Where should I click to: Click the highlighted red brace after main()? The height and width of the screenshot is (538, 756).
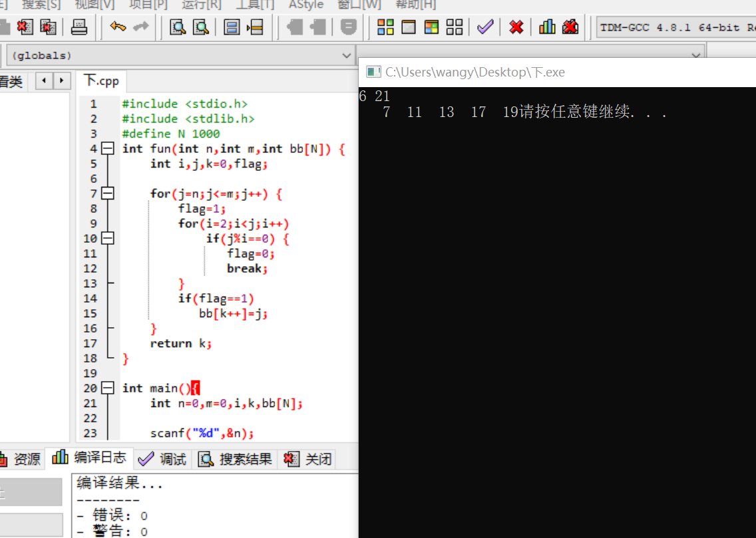[x=195, y=388]
